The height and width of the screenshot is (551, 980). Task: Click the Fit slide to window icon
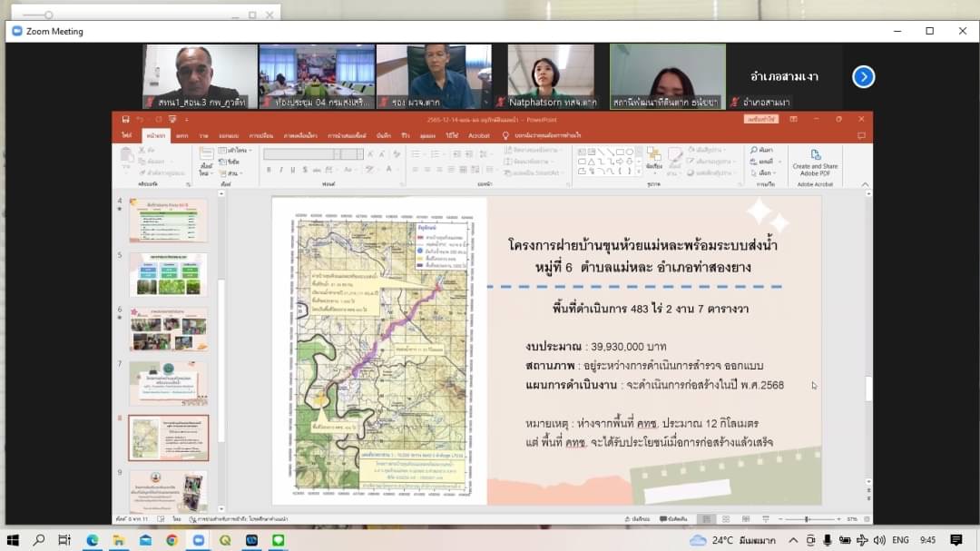867,519
